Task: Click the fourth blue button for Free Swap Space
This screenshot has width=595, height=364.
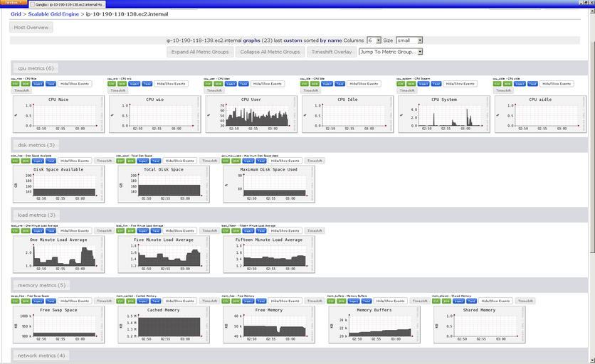Action: point(51,301)
